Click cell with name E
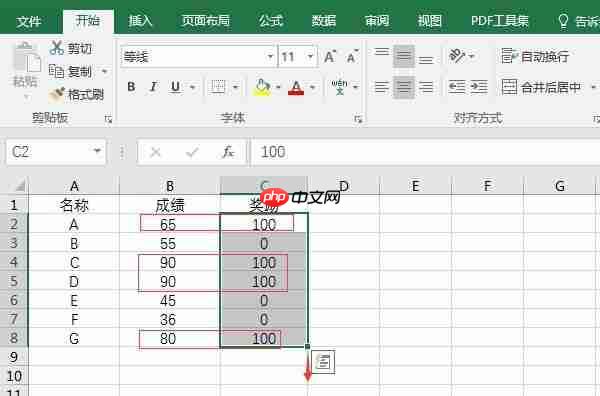Viewport: 600px width, 396px height. click(74, 300)
